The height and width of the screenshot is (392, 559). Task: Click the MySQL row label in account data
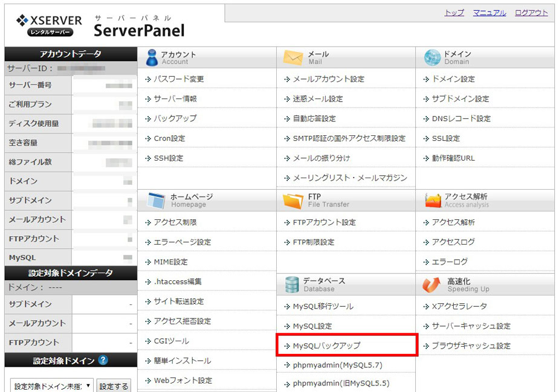(22, 258)
